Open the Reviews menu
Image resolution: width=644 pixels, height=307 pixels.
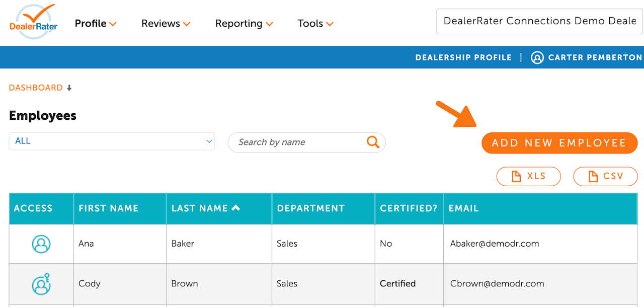166,24
